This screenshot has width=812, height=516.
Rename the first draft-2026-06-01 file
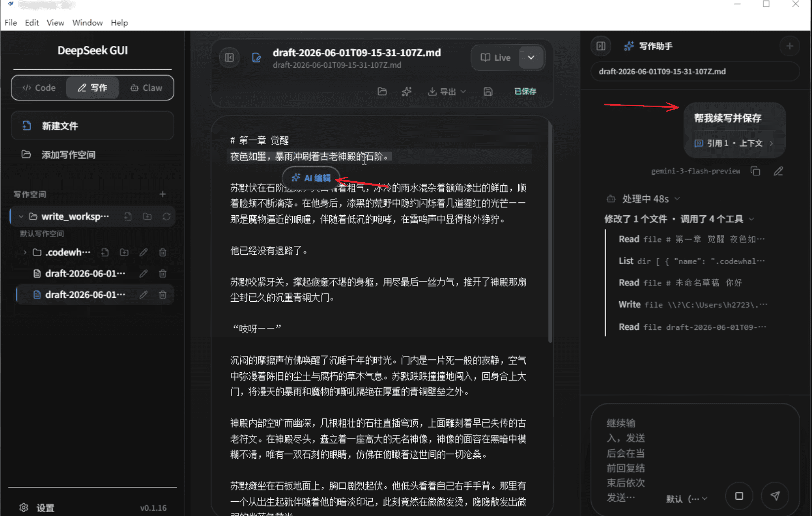tap(143, 274)
